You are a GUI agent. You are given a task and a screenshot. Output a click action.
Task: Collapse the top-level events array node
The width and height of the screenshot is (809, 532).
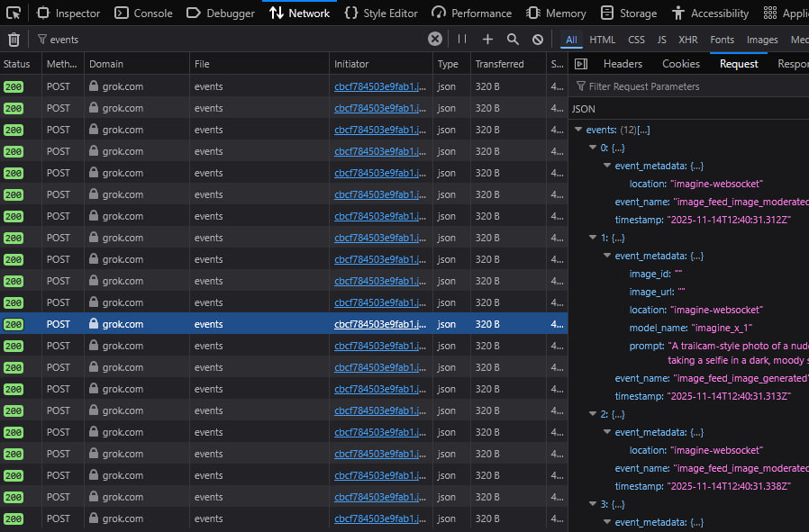(578, 131)
